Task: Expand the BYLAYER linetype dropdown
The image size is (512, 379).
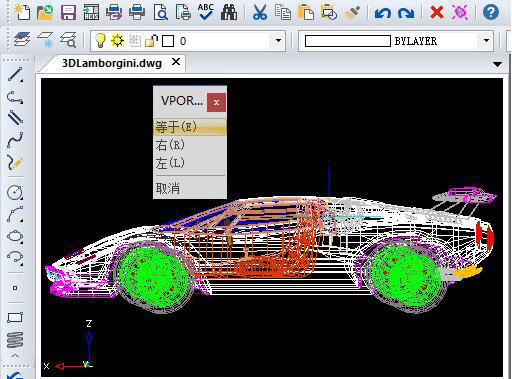Action: pos(486,41)
